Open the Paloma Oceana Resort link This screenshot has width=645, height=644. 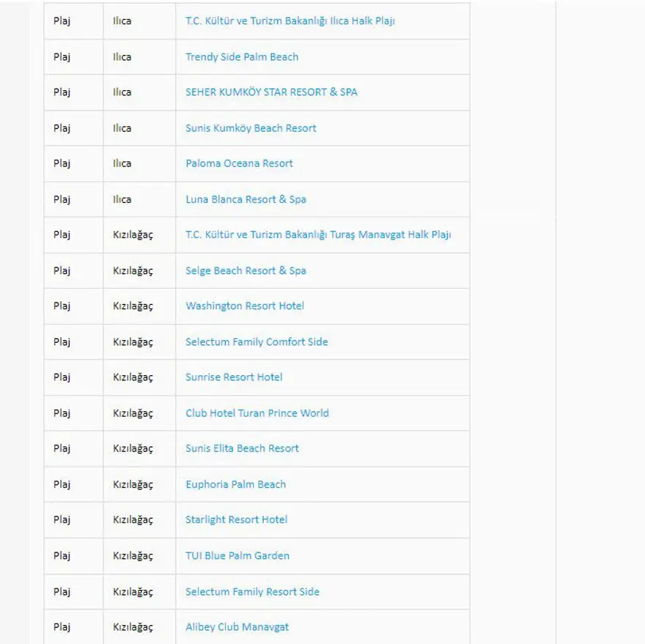[x=239, y=163]
